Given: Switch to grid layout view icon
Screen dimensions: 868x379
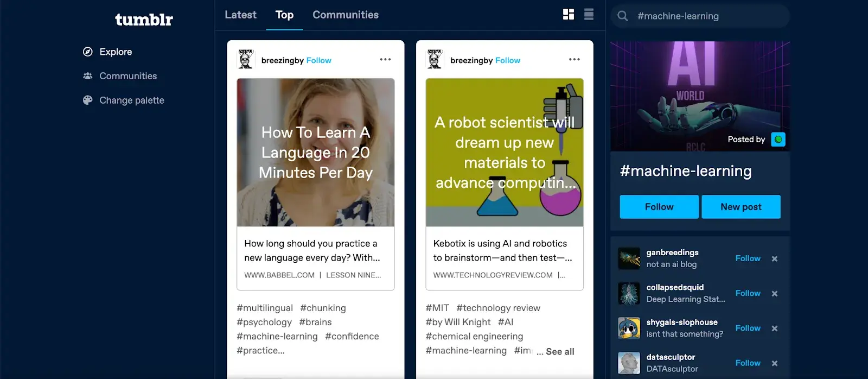Looking at the screenshot, I should (569, 15).
